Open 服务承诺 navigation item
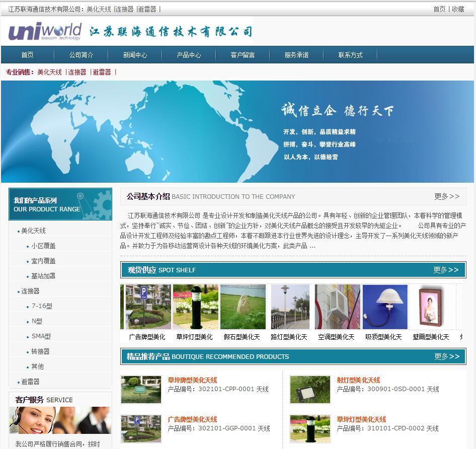Screen dimensions: 476x449 point(296,55)
